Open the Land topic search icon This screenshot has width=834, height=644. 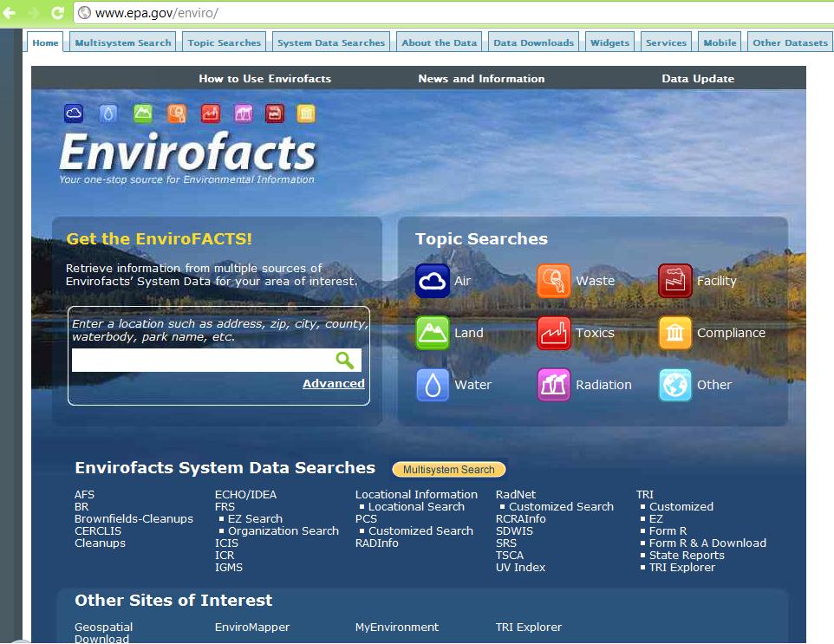433,333
